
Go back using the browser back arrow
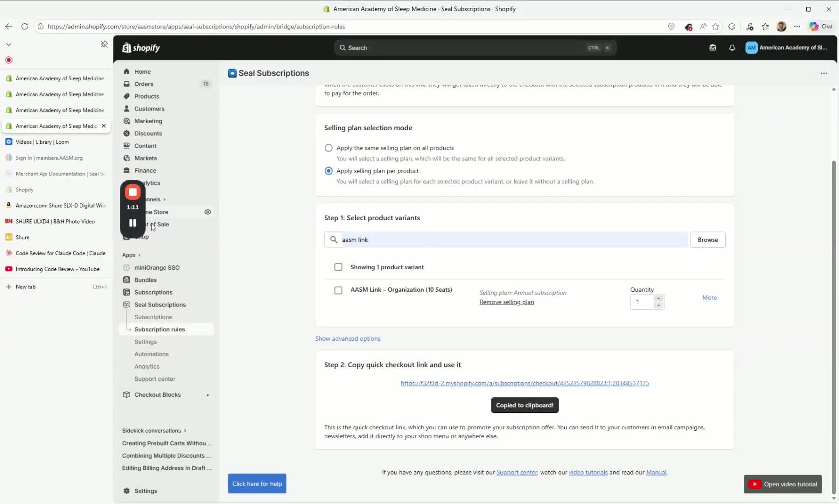8,27
